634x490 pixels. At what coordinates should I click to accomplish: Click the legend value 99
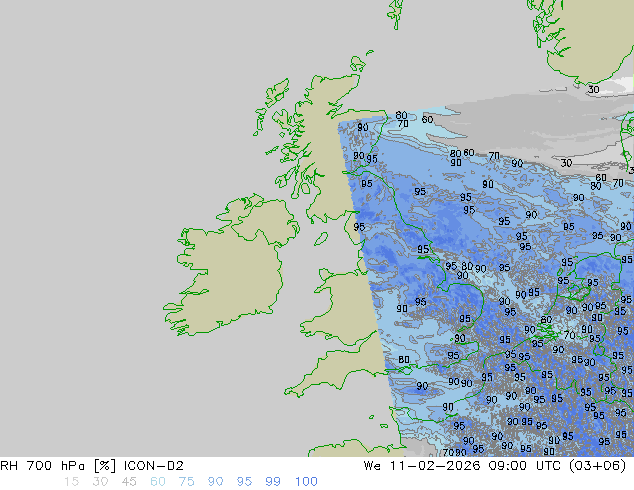click(273, 482)
